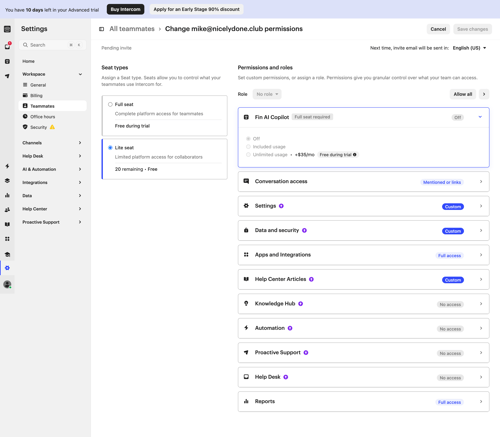Select the Lite seat radio button

pyautogui.click(x=110, y=148)
